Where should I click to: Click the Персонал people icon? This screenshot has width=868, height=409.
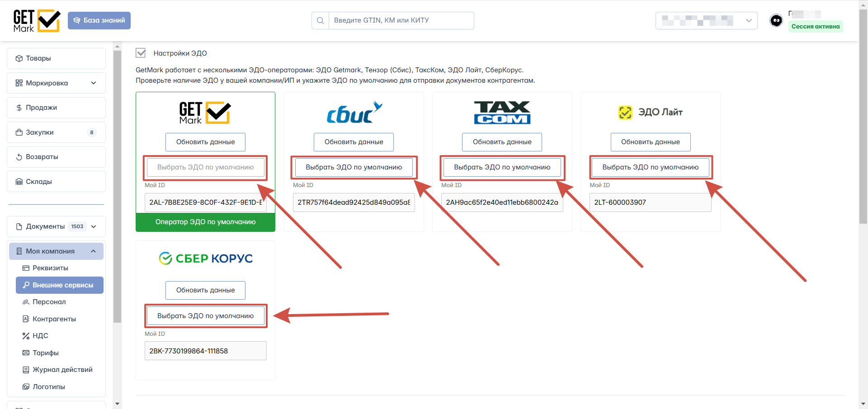tap(26, 302)
